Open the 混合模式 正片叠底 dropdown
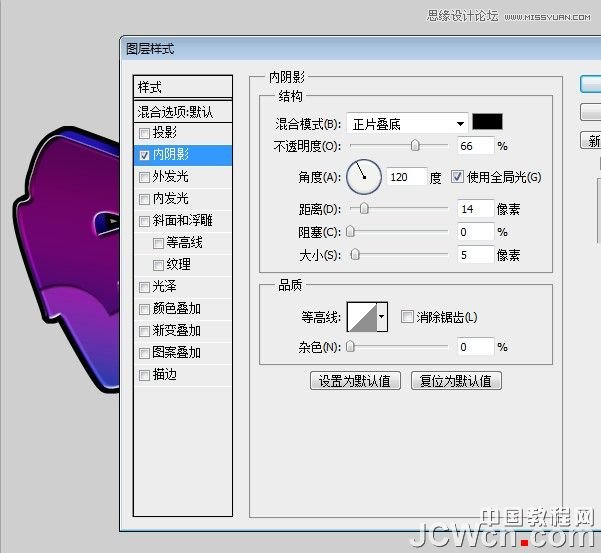Image resolution: width=601 pixels, height=553 pixels. click(x=407, y=124)
